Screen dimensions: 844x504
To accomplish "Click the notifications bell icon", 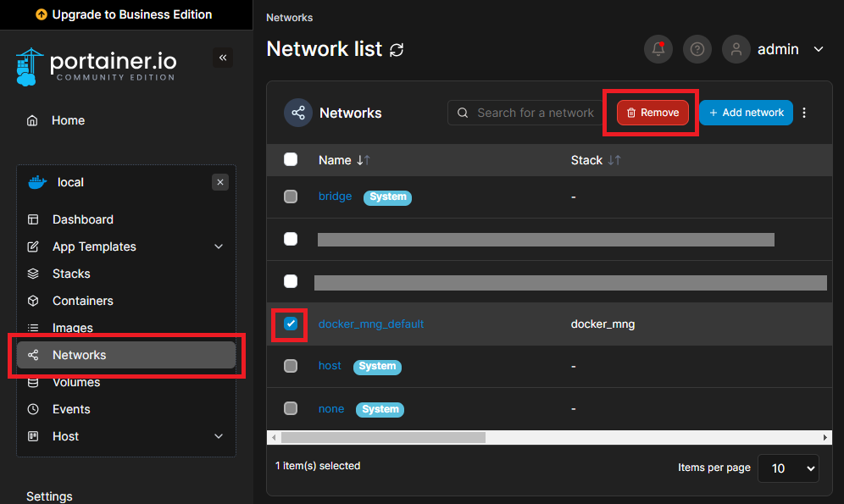I will click(x=658, y=49).
